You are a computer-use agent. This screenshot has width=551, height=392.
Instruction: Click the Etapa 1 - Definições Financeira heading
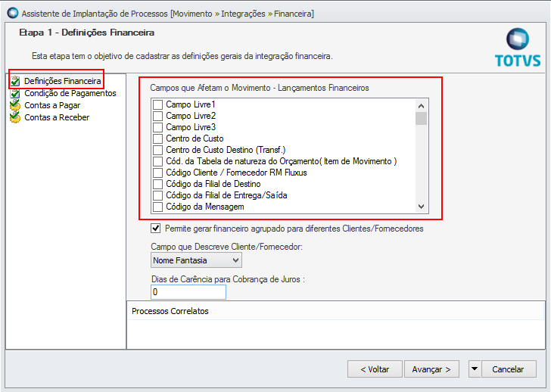[87, 33]
